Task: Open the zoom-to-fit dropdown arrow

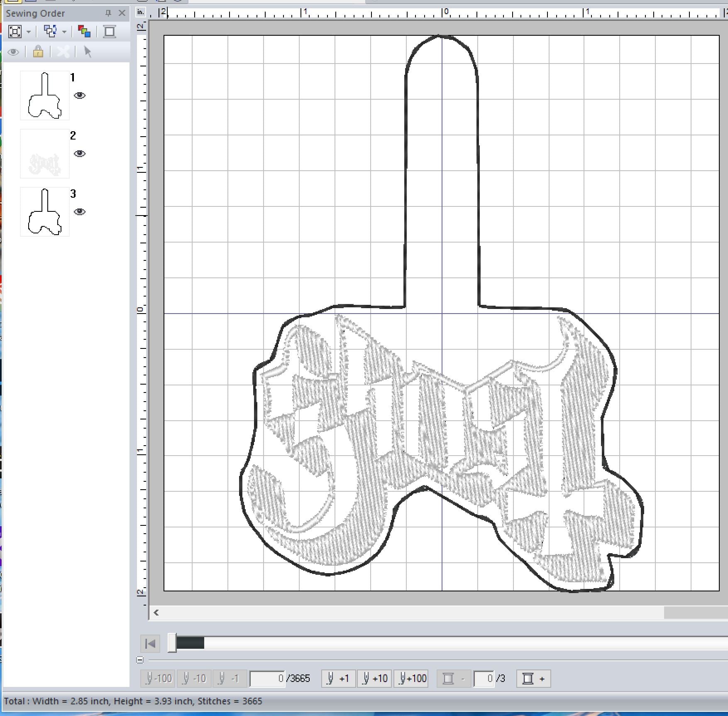Action: tap(29, 32)
